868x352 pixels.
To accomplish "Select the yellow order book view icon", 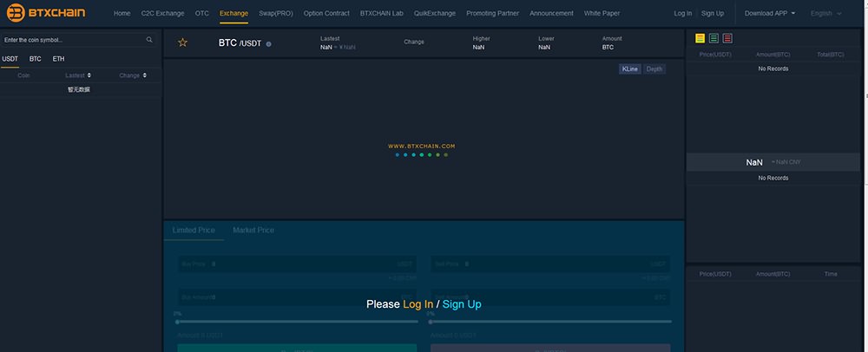I will [700, 38].
